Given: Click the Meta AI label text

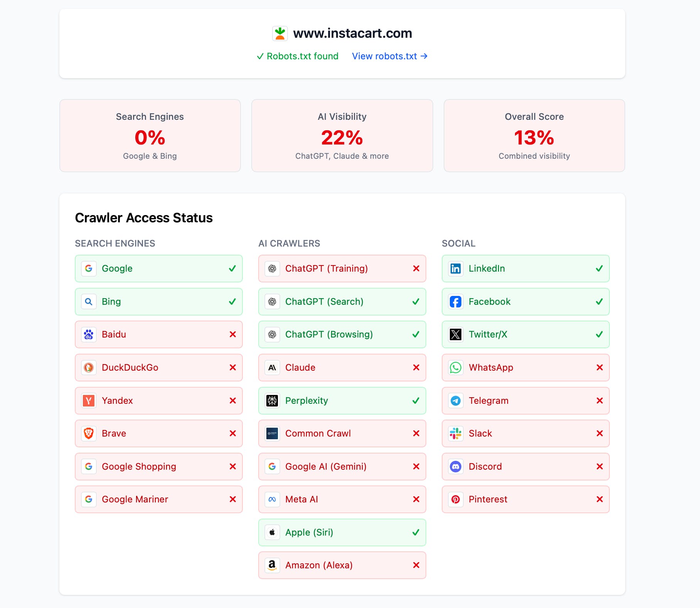Looking at the screenshot, I should click(x=301, y=499).
